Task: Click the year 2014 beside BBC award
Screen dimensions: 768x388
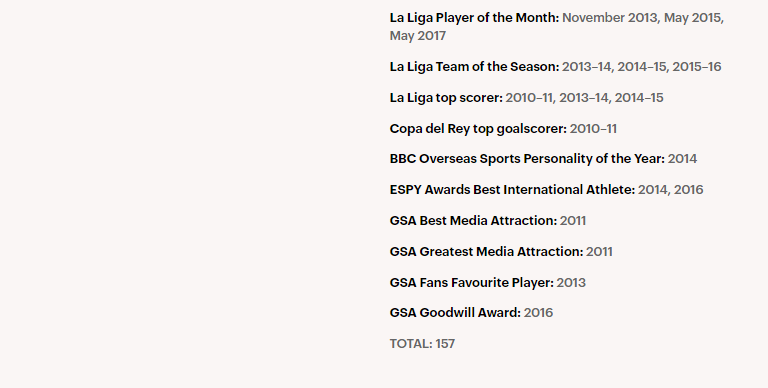Action: pos(682,159)
